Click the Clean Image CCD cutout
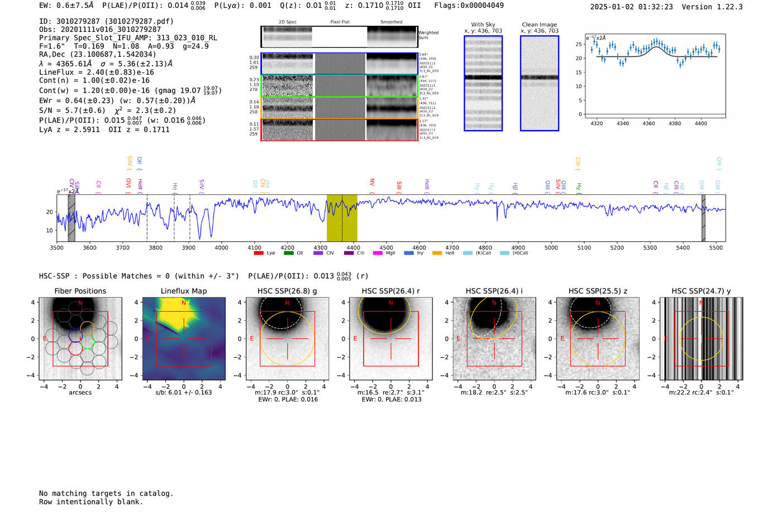782x532 pixels. (540, 83)
